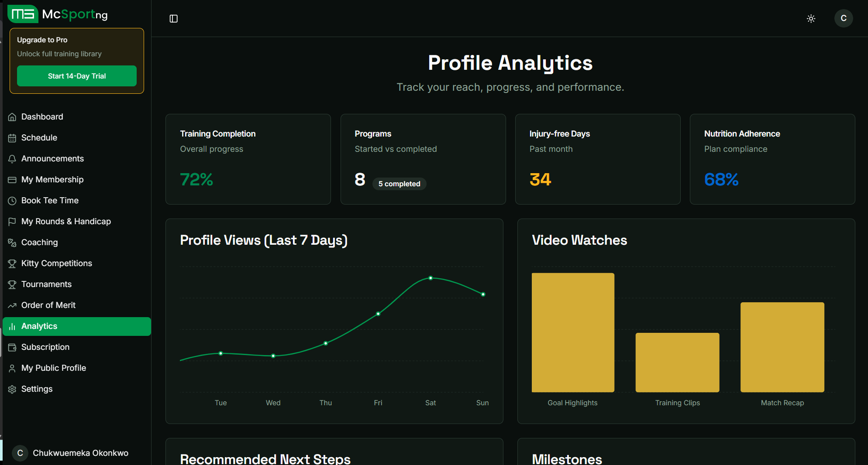The width and height of the screenshot is (868, 465).
Task: Select the Announcements bell icon
Action: coord(12,159)
